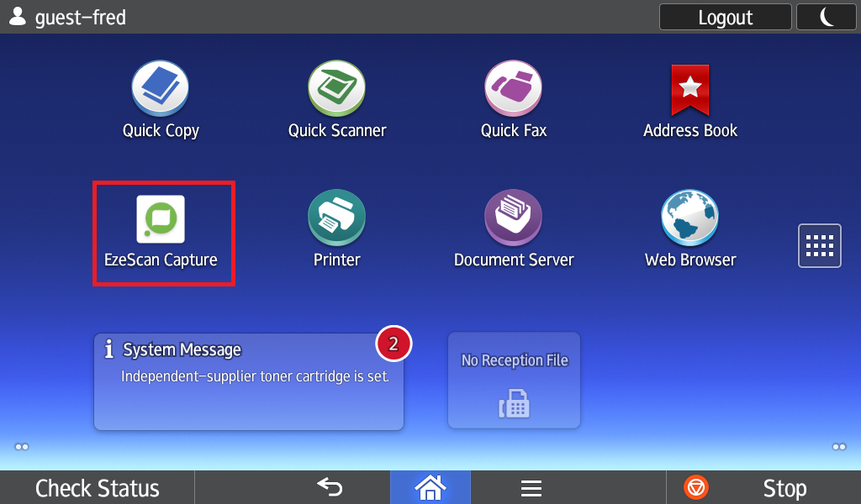Launch the Web Browser
The height and width of the screenshot is (504, 861).
click(x=689, y=220)
